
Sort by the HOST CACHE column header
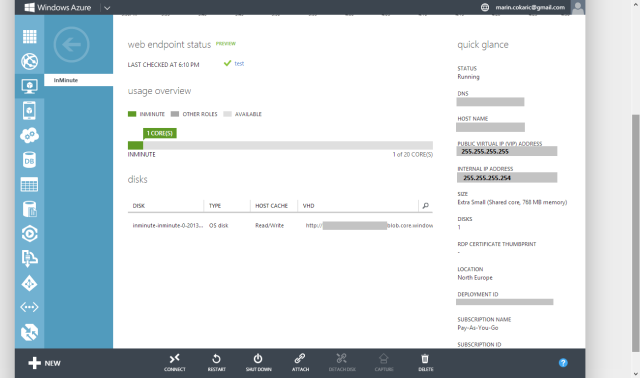pyautogui.click(x=271, y=206)
